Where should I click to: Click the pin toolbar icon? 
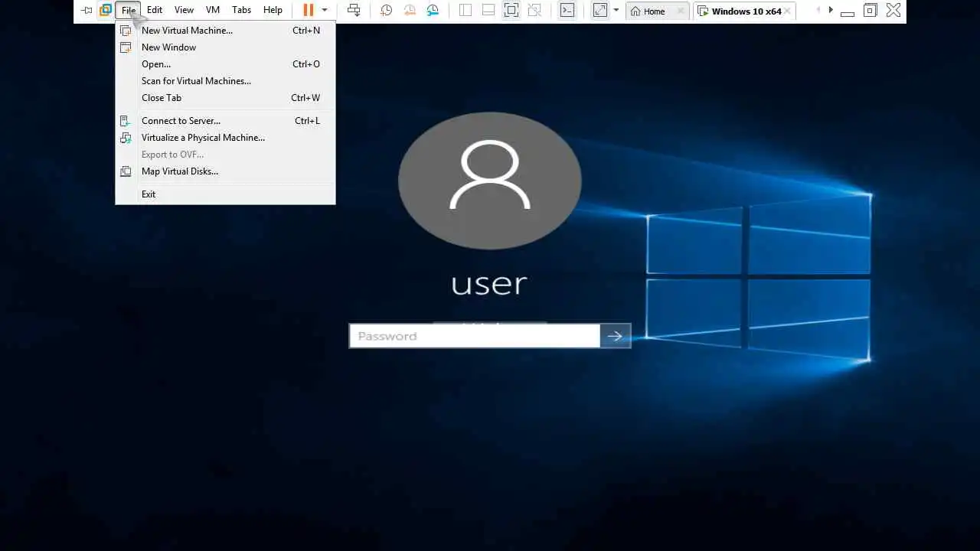[x=87, y=11]
